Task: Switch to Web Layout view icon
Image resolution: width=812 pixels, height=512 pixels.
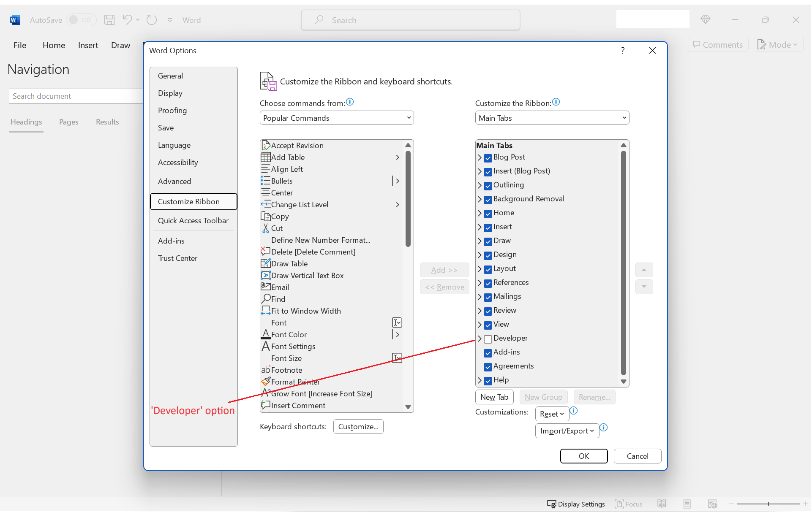Action: [x=713, y=504]
